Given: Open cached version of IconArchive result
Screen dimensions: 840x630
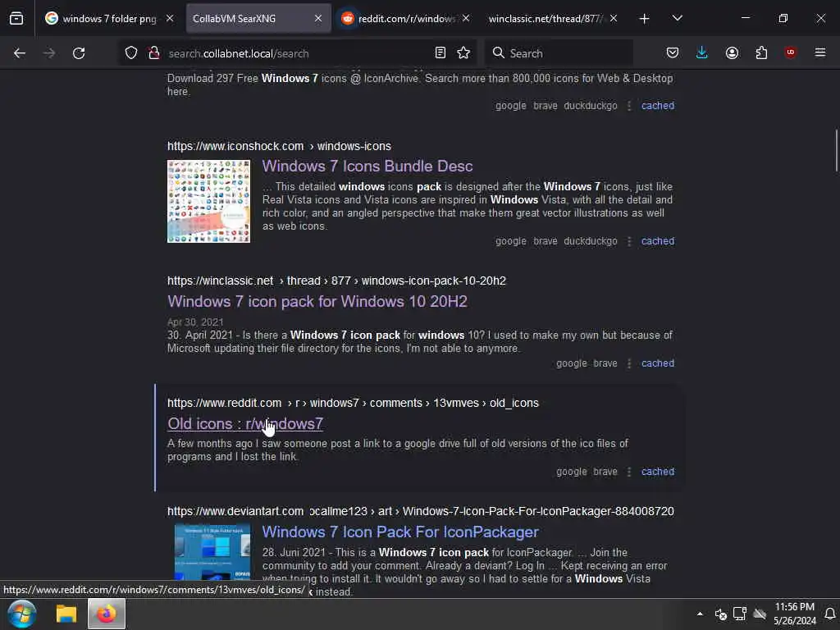Looking at the screenshot, I should point(658,106).
